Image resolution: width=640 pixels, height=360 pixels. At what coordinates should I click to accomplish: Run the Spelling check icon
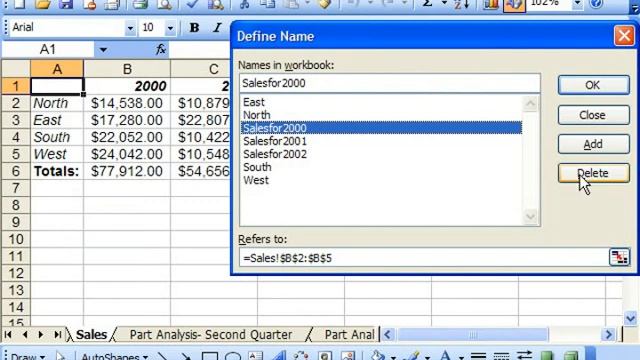click(x=192, y=4)
